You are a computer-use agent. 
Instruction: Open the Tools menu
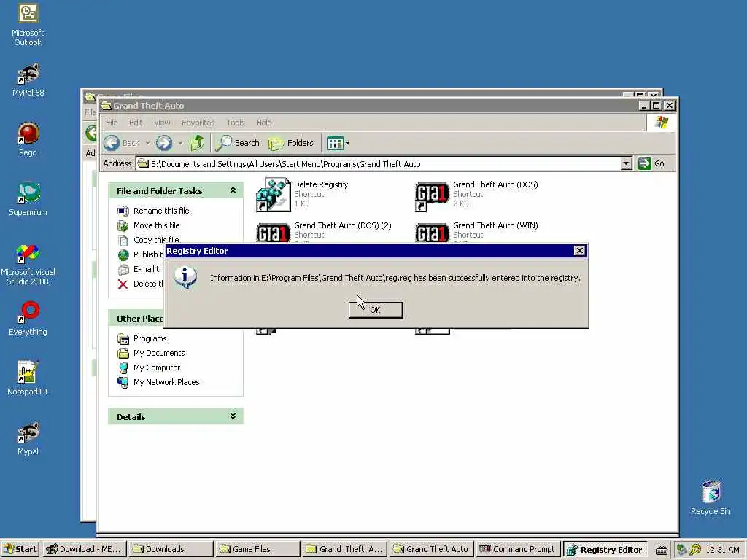236,122
